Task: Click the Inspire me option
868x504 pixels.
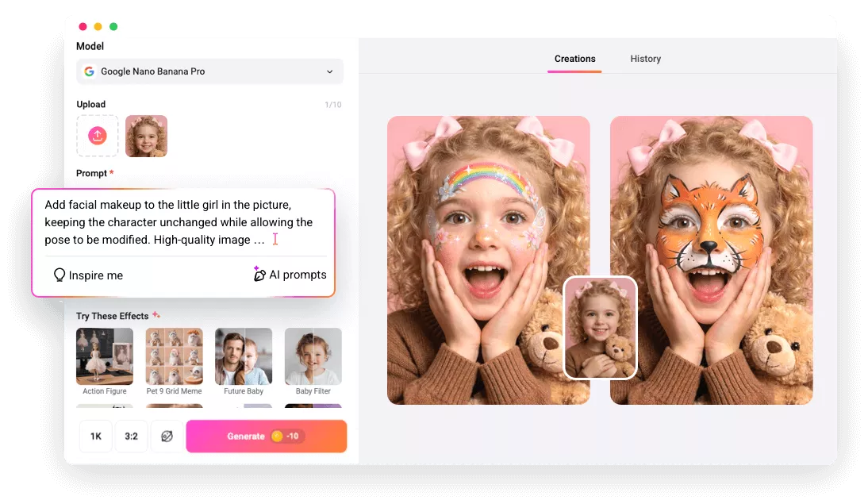Action: pos(87,275)
